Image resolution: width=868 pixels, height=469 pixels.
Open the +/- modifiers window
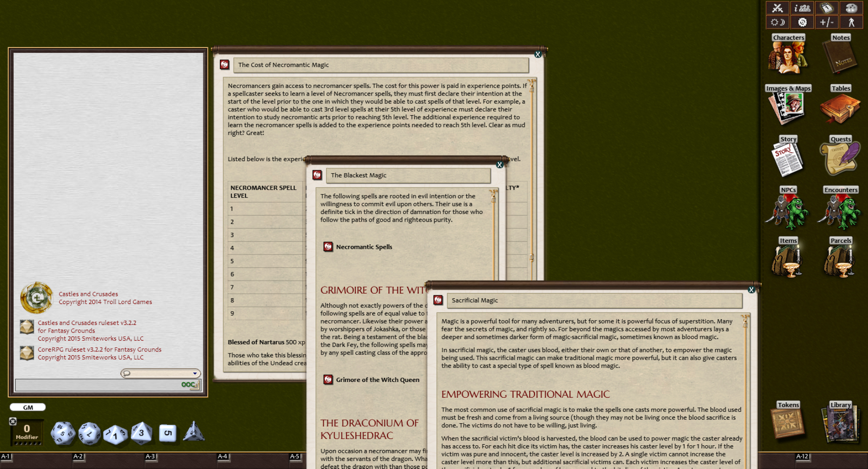[x=827, y=22]
